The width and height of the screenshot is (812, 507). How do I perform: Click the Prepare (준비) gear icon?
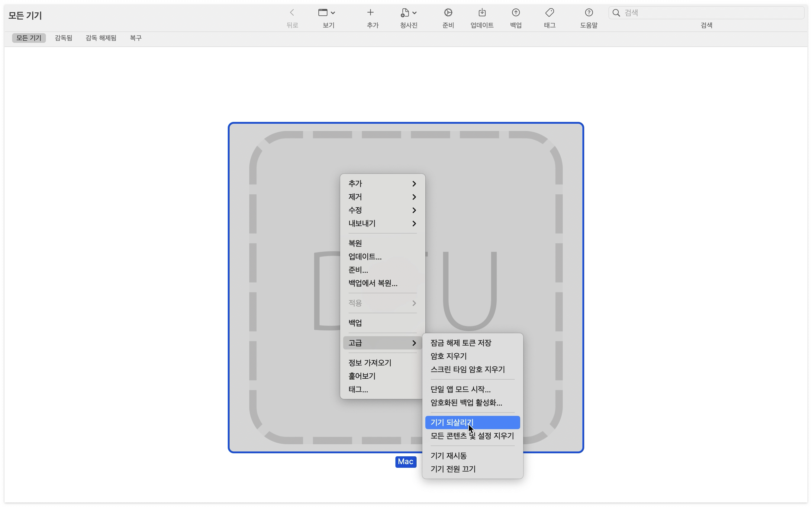tap(448, 13)
